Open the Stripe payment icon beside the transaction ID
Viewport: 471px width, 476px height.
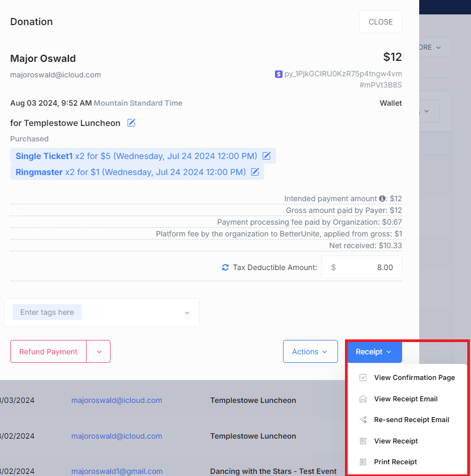tap(278, 74)
